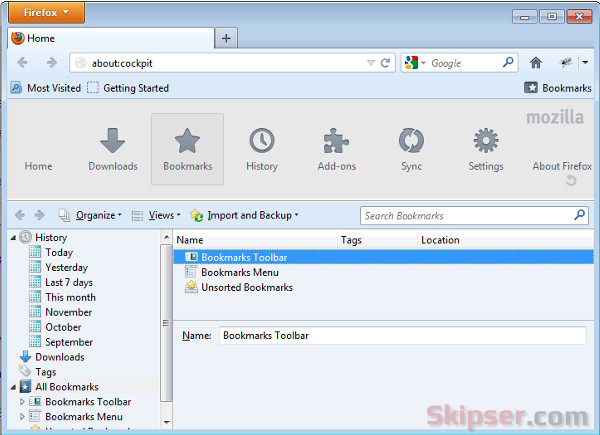Viewport: 600px width, 435px height.
Task: Select November in History tree
Action: click(x=68, y=312)
